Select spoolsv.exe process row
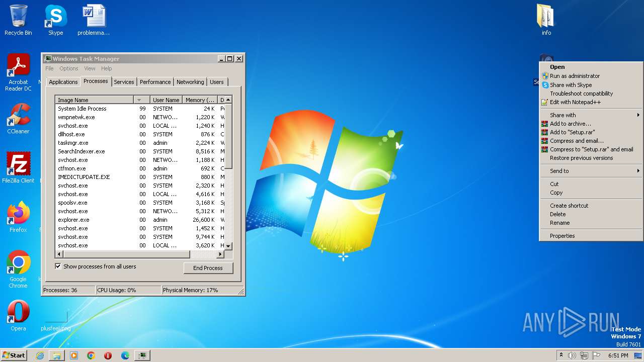The image size is (644, 362). 140,203
